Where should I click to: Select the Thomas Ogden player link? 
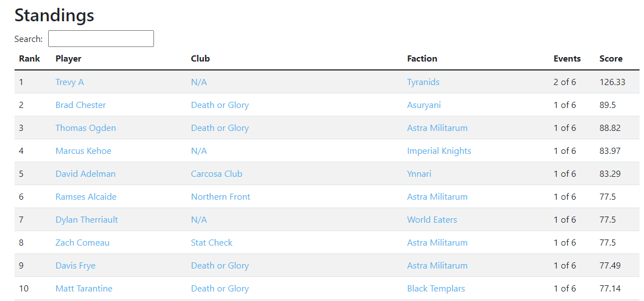click(86, 128)
